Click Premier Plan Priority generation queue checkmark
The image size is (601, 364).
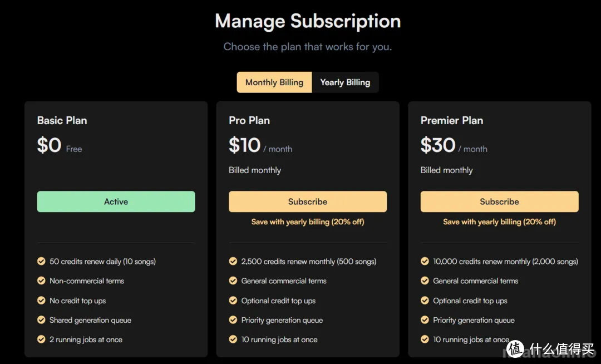click(425, 320)
